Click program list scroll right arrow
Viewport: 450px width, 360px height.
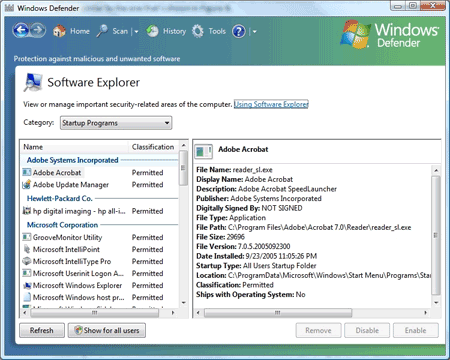[x=173, y=313]
